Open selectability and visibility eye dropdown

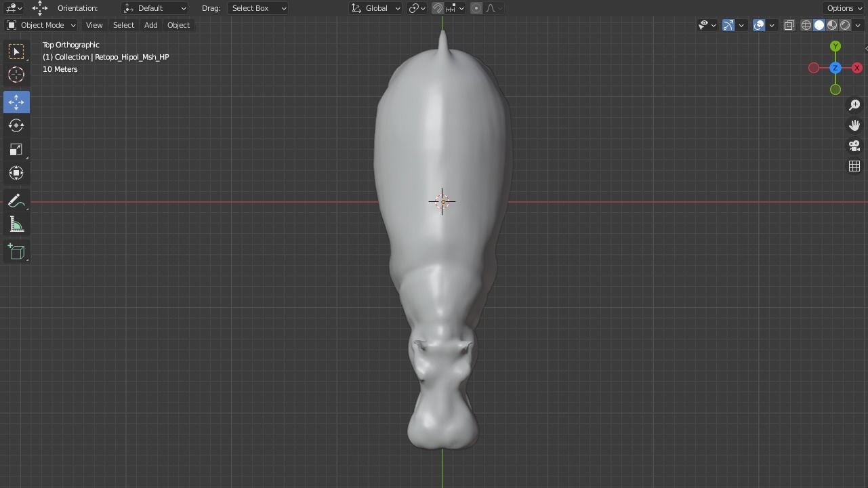click(707, 25)
